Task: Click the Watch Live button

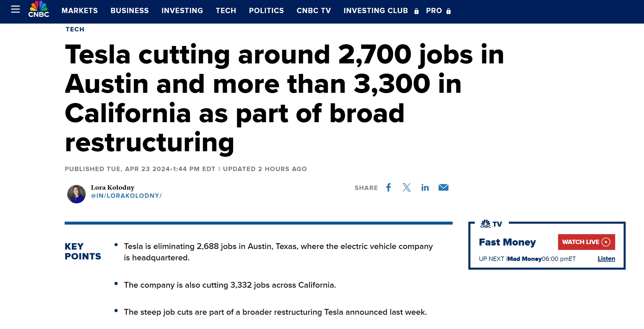Action: point(586,242)
